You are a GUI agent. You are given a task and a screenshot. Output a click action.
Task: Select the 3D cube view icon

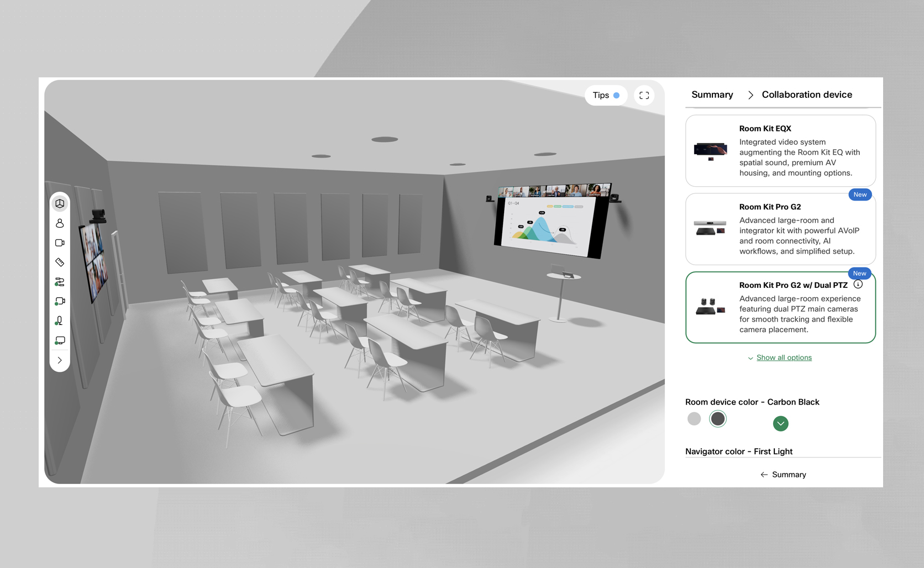(60, 204)
